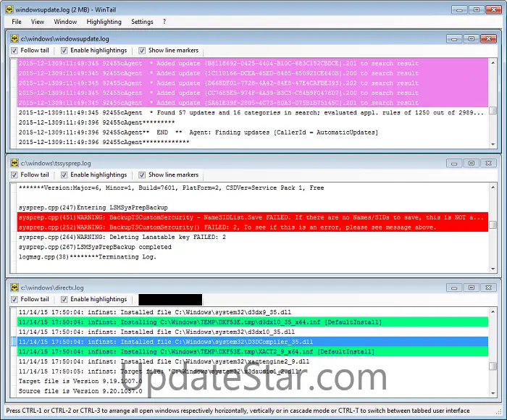This screenshot has width=507, height=420.
Task: Click scrollbar thumb in tssysprep.log pane
Action: pyautogui.click(x=493, y=224)
